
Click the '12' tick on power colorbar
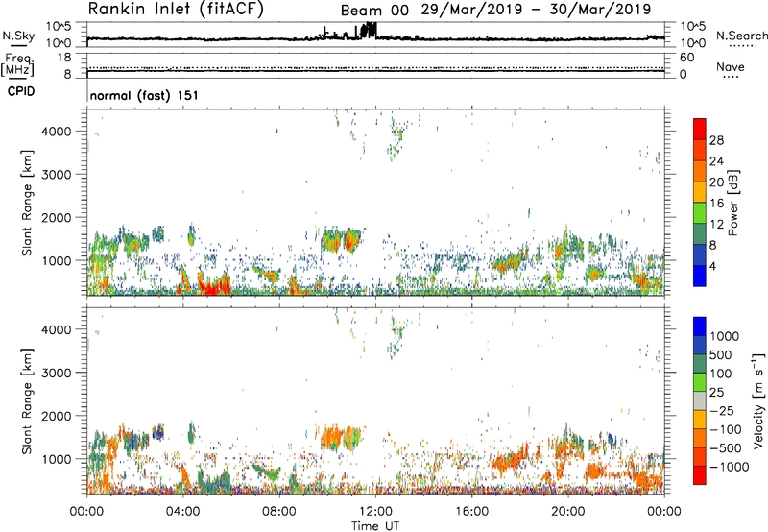[716, 225]
